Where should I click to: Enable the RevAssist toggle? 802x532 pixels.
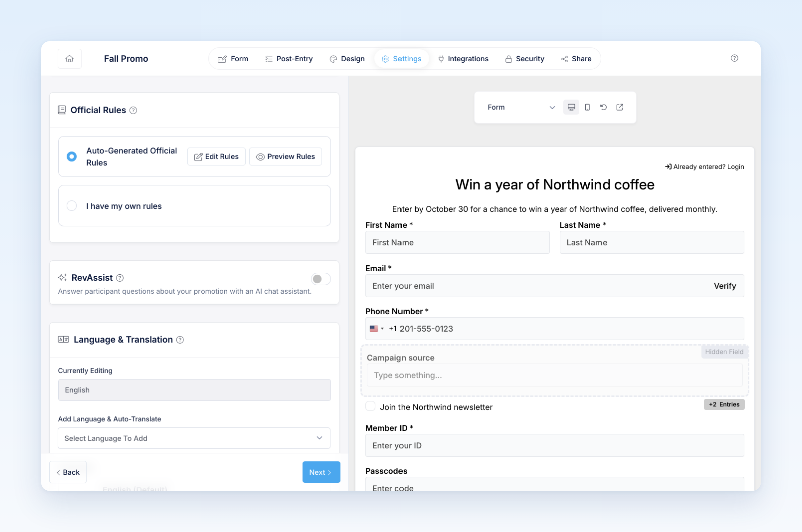pos(321,279)
